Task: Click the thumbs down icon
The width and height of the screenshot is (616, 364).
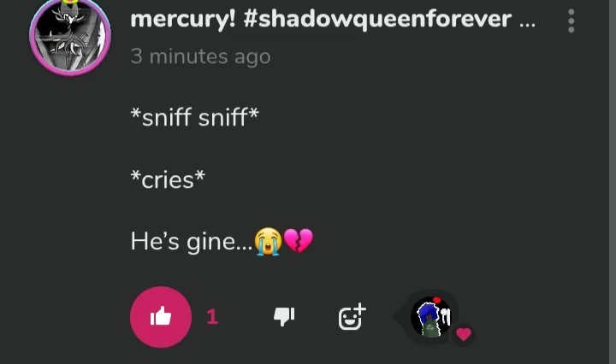Action: (284, 316)
